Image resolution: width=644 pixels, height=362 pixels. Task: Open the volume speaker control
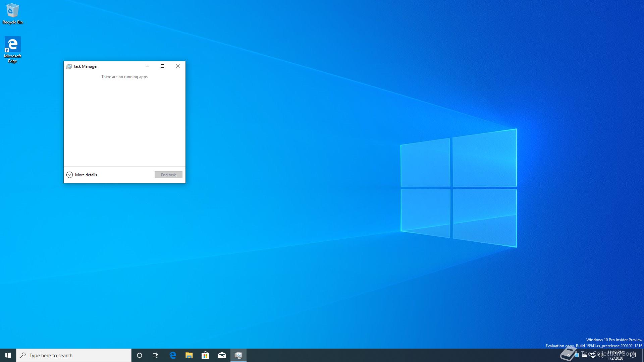[600, 355]
